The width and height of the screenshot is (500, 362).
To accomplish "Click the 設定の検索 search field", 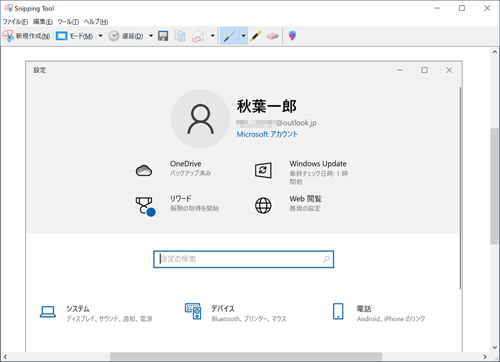I will click(243, 259).
